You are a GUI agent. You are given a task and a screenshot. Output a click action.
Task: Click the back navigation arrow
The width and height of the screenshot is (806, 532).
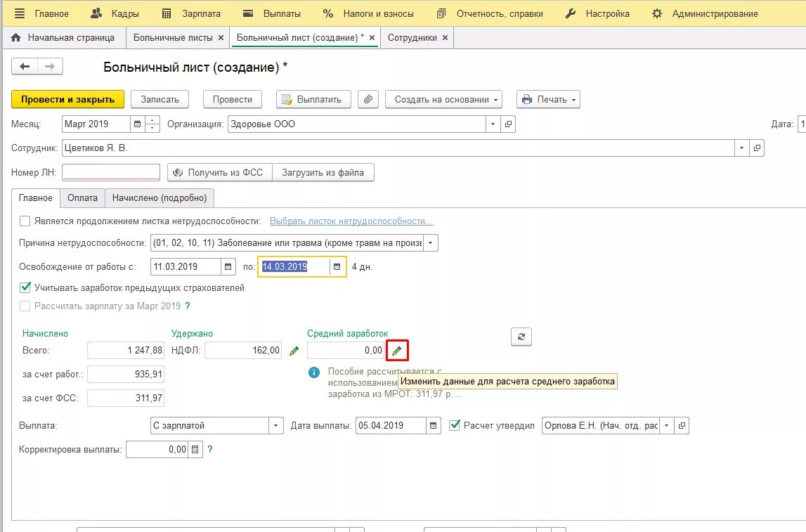[x=25, y=66]
